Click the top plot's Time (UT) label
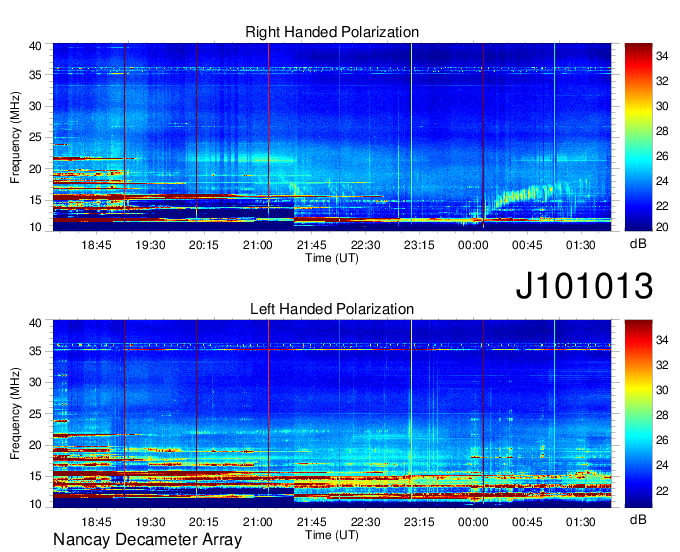Viewport: 680px width, 552px height. (x=332, y=258)
